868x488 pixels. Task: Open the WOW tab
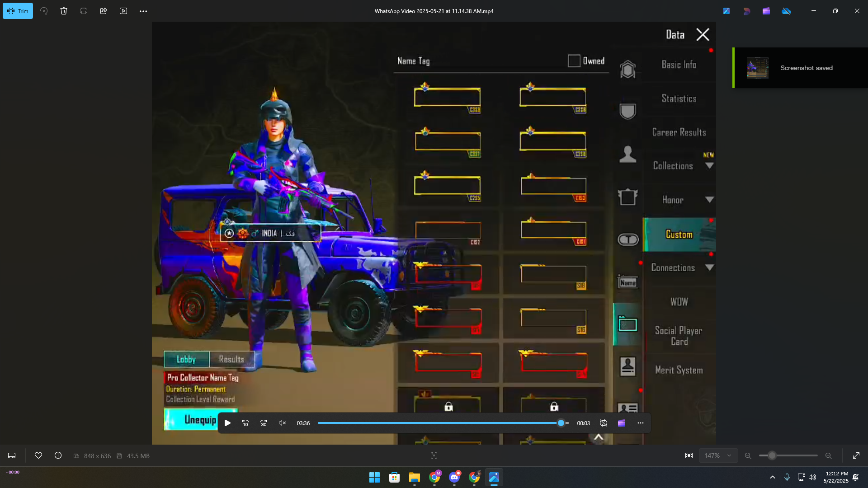679,302
